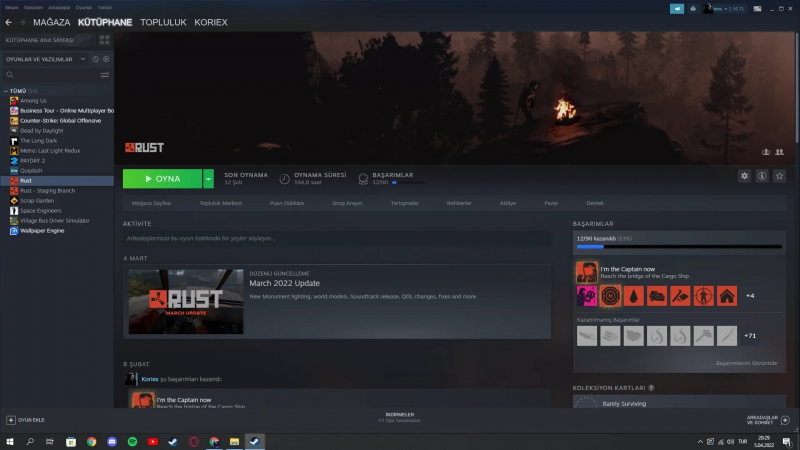This screenshot has width=800, height=450.
Task: Open Atölye workshop link
Action: [508, 203]
